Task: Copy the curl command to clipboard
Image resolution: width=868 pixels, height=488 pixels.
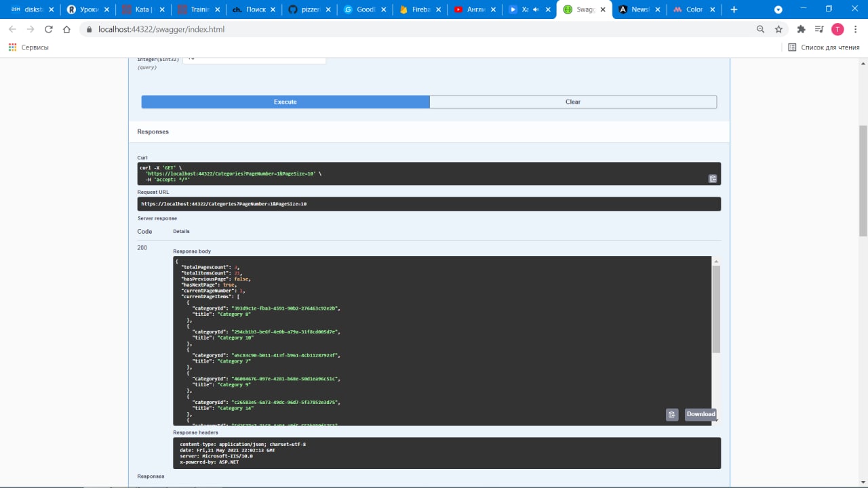Action: click(x=713, y=179)
